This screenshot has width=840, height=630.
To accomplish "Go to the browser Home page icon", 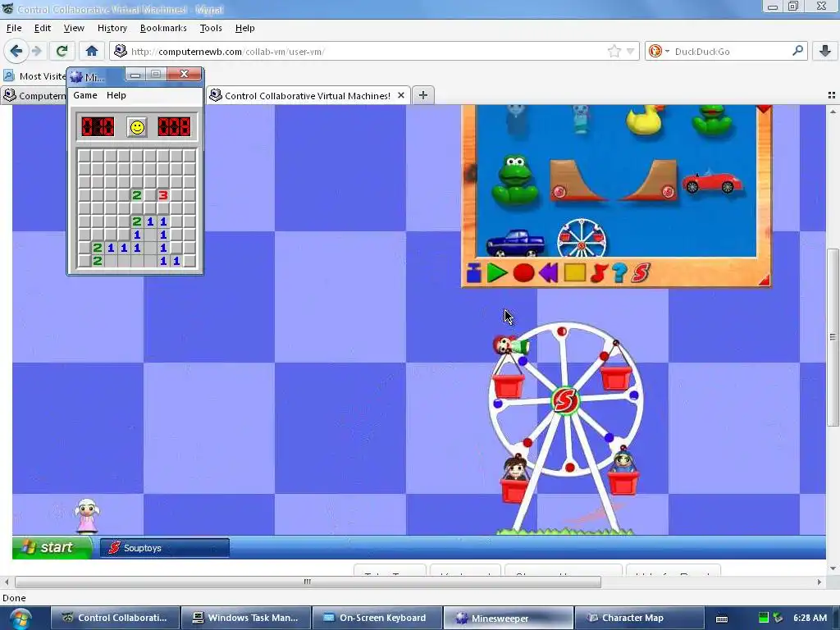I will [x=92, y=51].
